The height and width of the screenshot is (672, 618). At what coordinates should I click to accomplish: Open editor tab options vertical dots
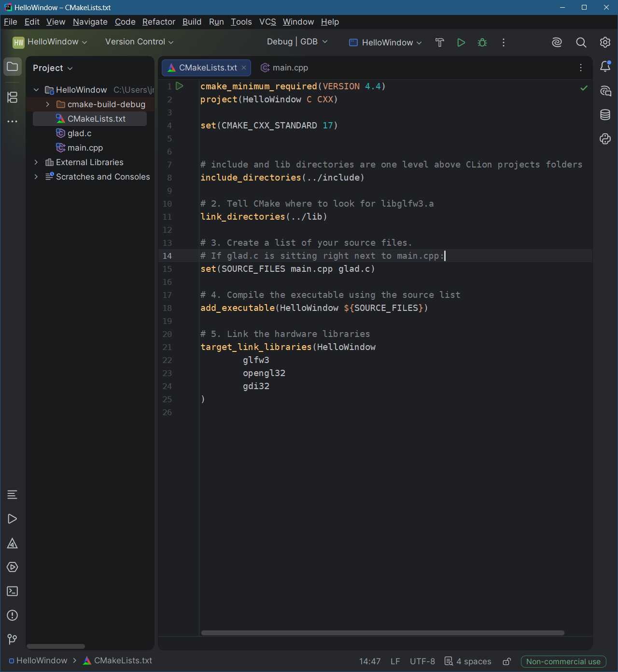coord(581,68)
